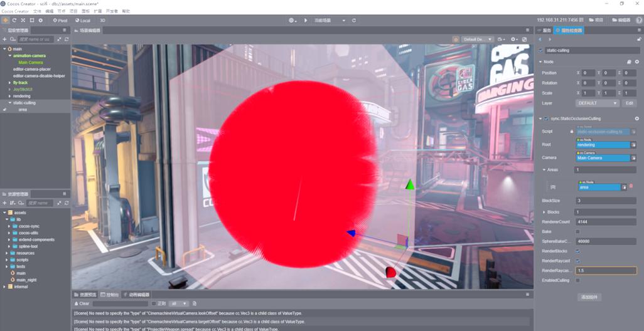This screenshot has width=644, height=331.
Task: Toggle Pivot gizmo position mode
Action: click(60, 20)
